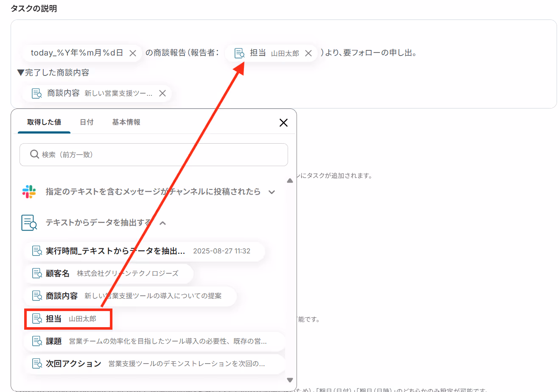
Task: Insert the 次回アクション value
Action: tap(154, 364)
